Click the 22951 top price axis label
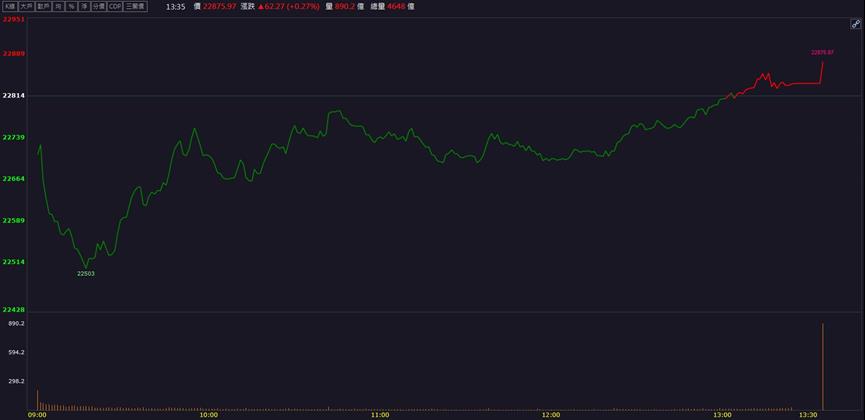Image resolution: width=865 pixels, height=420 pixels. [13, 19]
